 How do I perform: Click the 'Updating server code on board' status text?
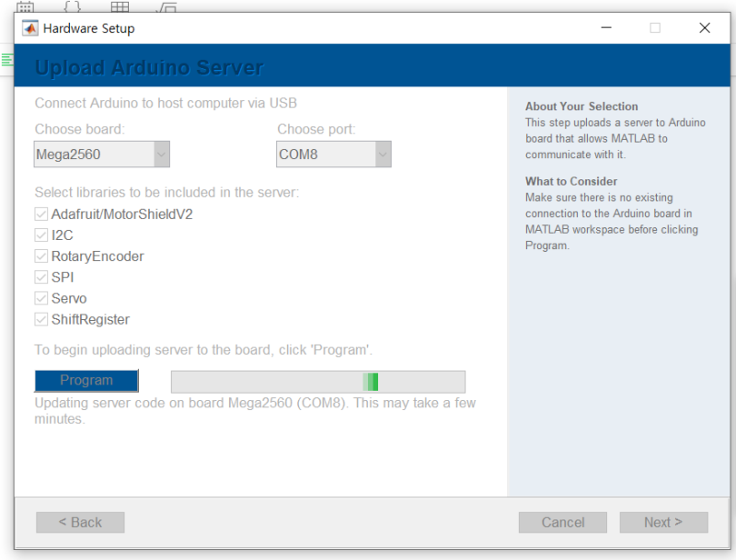(256, 411)
